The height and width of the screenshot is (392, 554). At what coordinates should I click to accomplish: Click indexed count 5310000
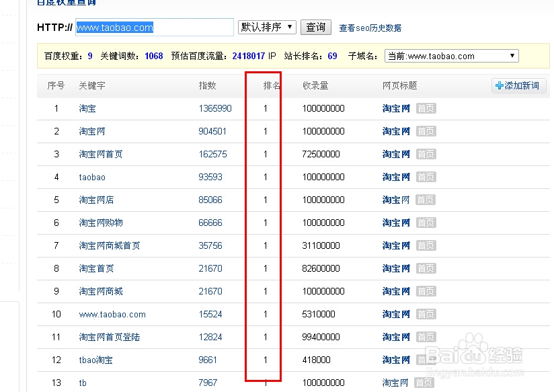coord(318,314)
